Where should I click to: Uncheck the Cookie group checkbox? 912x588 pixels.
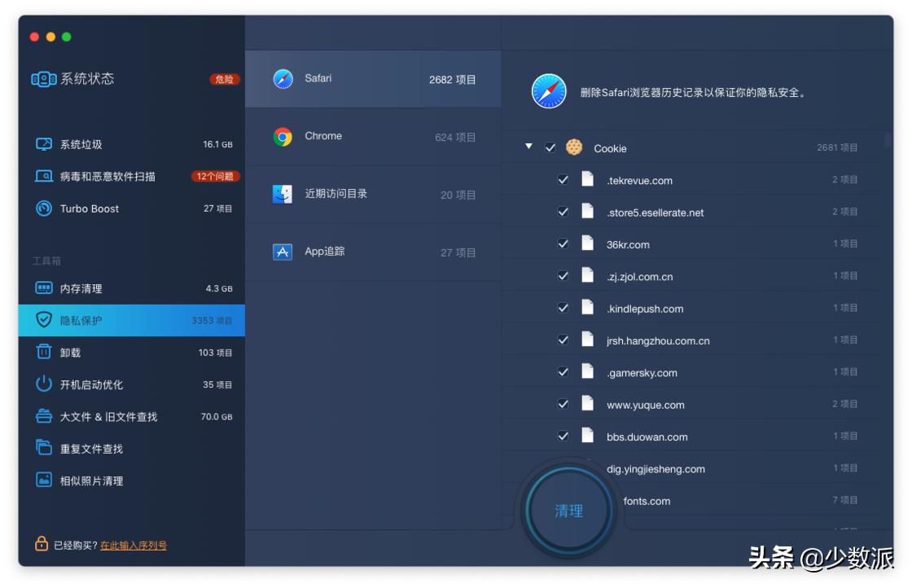coord(550,147)
